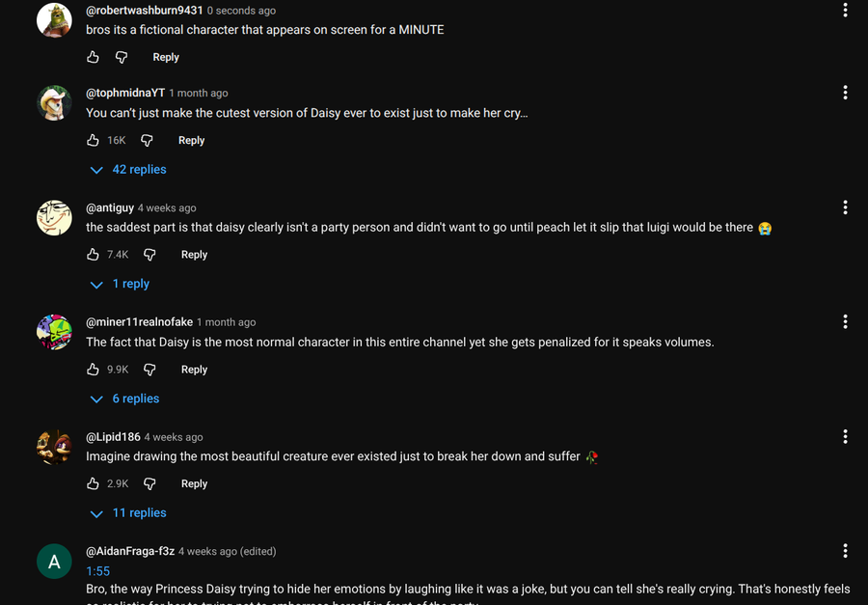The height and width of the screenshot is (605, 868).
Task: Show 11 replies under @Lipid186
Action: point(128,513)
